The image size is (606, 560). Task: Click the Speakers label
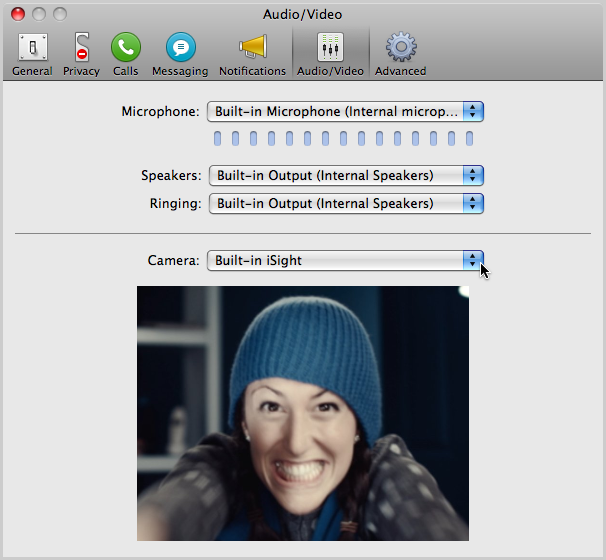[171, 175]
